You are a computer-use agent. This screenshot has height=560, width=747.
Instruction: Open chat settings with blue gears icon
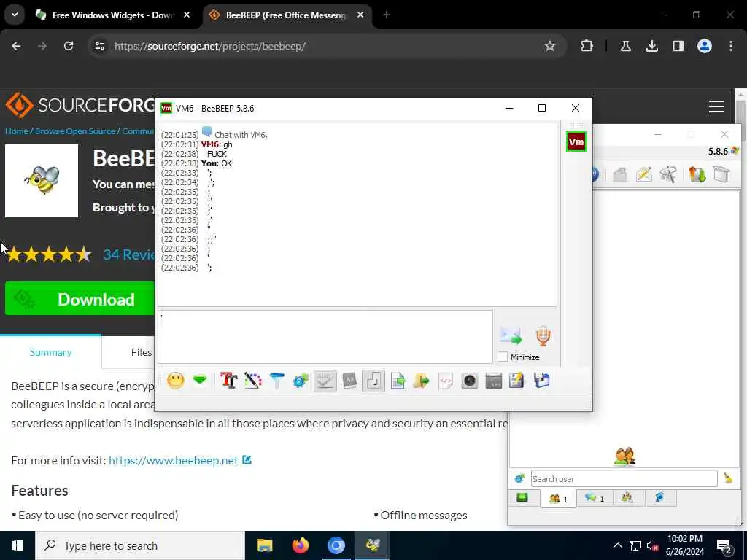point(301,381)
